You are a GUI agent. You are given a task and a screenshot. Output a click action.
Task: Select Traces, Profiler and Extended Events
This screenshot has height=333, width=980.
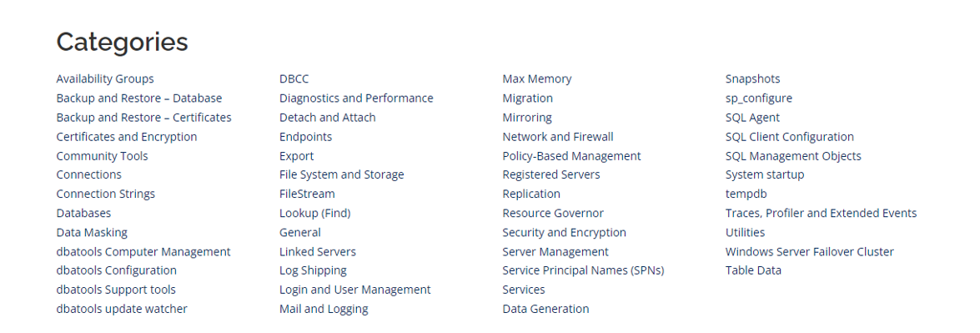(822, 213)
